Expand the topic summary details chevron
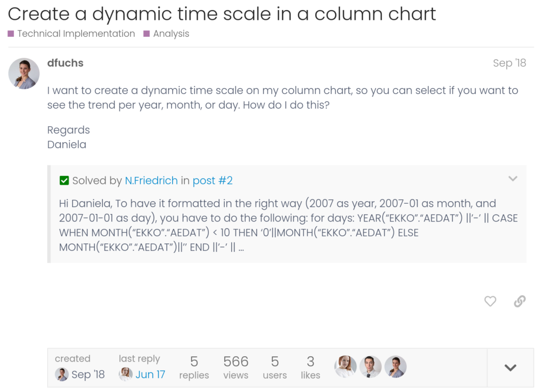The width and height of the screenshot is (548, 392). coord(511,368)
